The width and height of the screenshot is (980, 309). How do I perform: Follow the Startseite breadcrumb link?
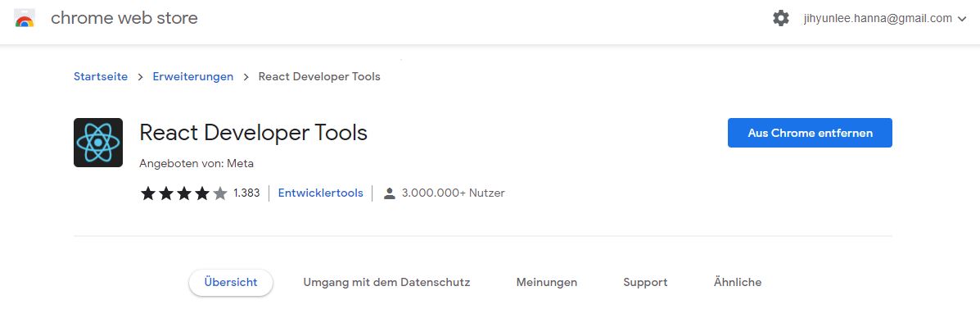pos(101,77)
